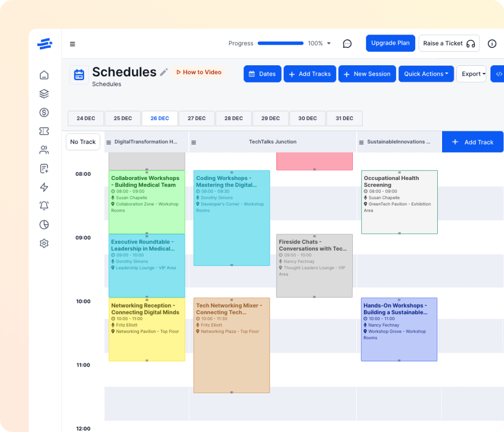The image size is (504, 432).
Task: Select the 26 DEC date tab
Action: click(x=160, y=118)
